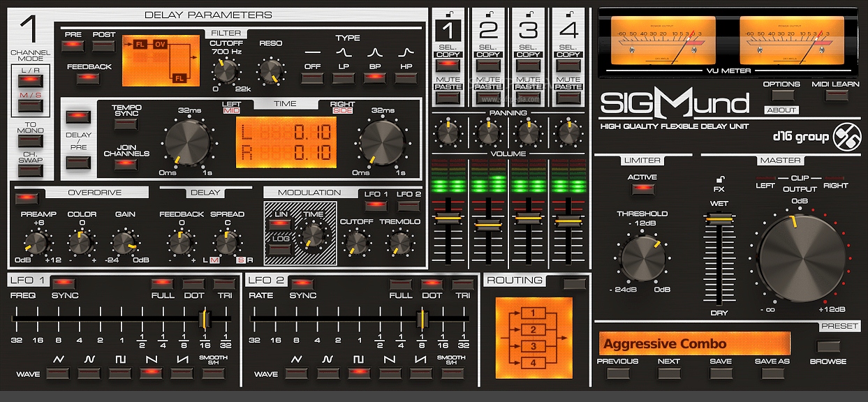Copy delay line 2 settings
868x402 pixels.
click(x=488, y=65)
